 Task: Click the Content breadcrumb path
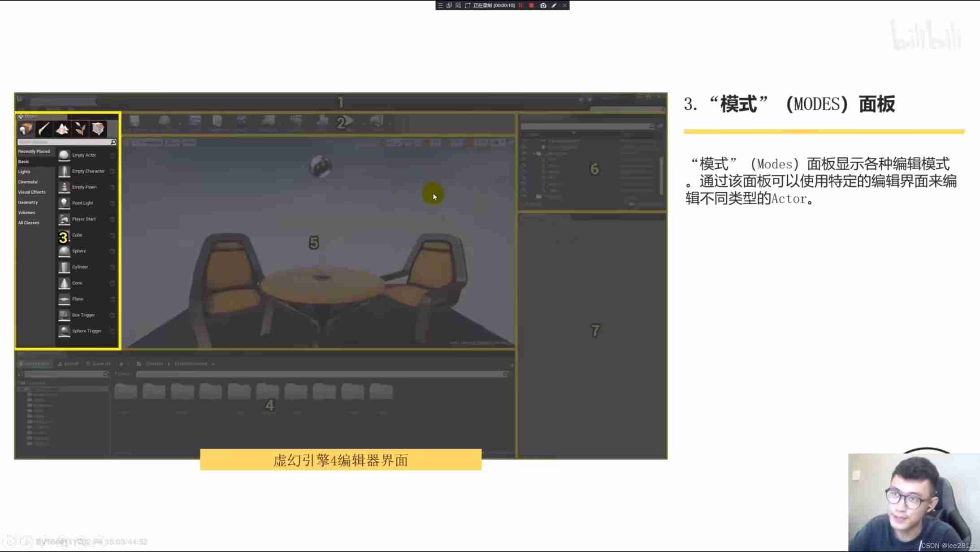154,364
